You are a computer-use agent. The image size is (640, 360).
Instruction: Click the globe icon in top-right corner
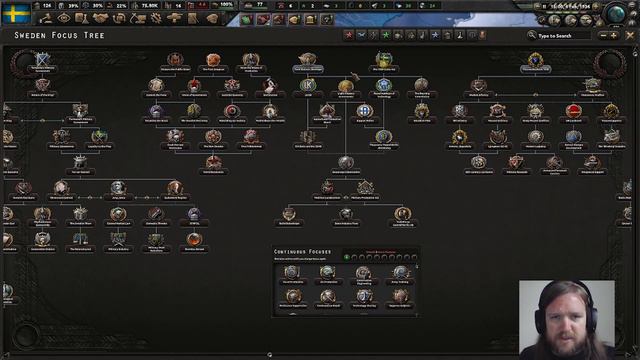(616, 14)
